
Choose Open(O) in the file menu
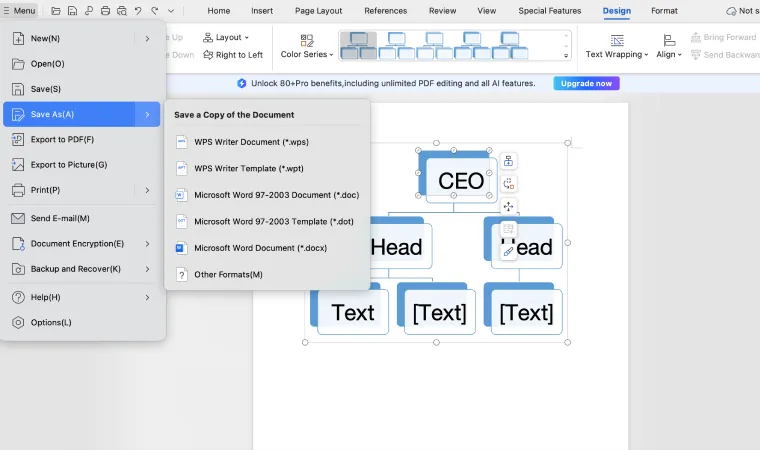81,64
